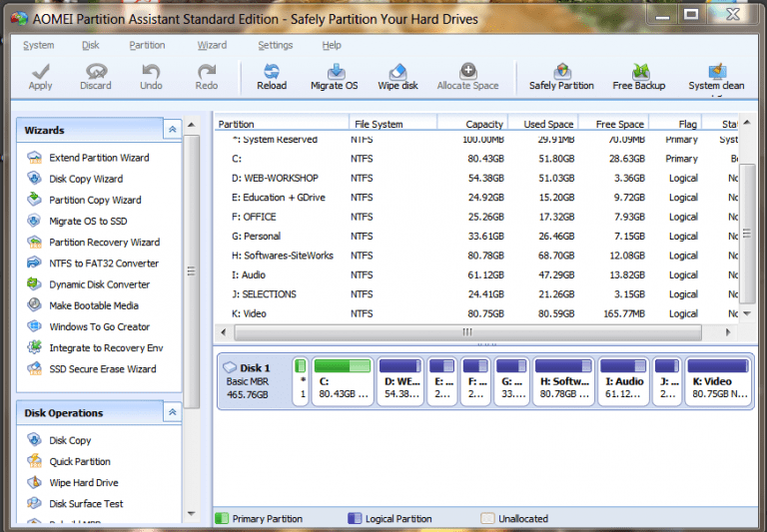The height and width of the screenshot is (532, 767).
Task: Select Migrate OS to SSD wizard
Action: (x=77, y=221)
